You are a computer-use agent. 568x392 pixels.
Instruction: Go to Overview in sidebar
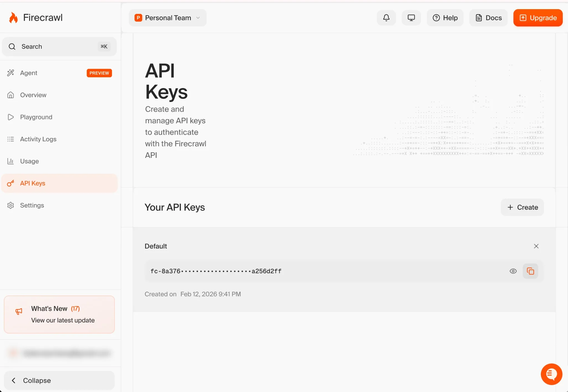point(59,95)
